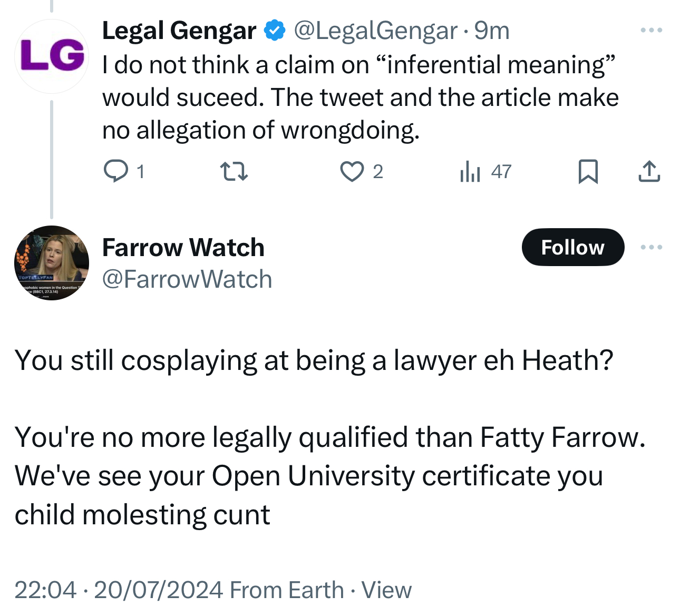Image resolution: width=680 pixels, height=616 pixels.
Task: Click the blue verified badge beside Legal Gengar
Action: coord(274,31)
